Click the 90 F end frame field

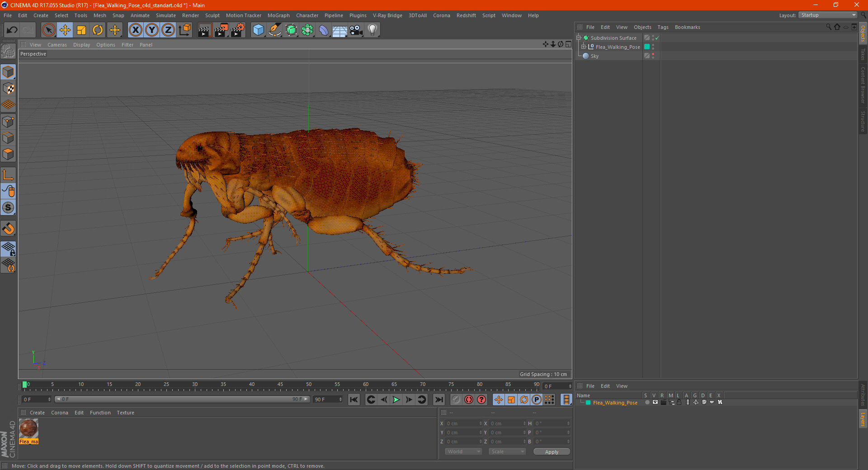[328, 399]
